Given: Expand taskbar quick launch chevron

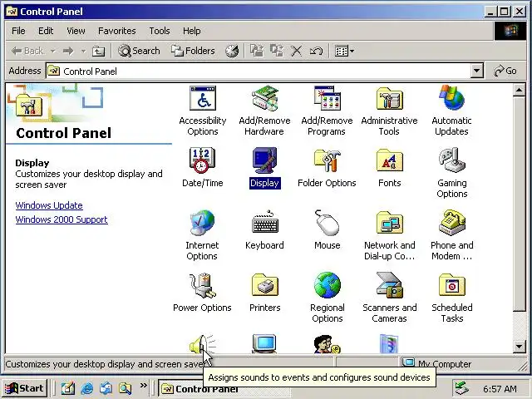Looking at the screenshot, I should point(144,386).
